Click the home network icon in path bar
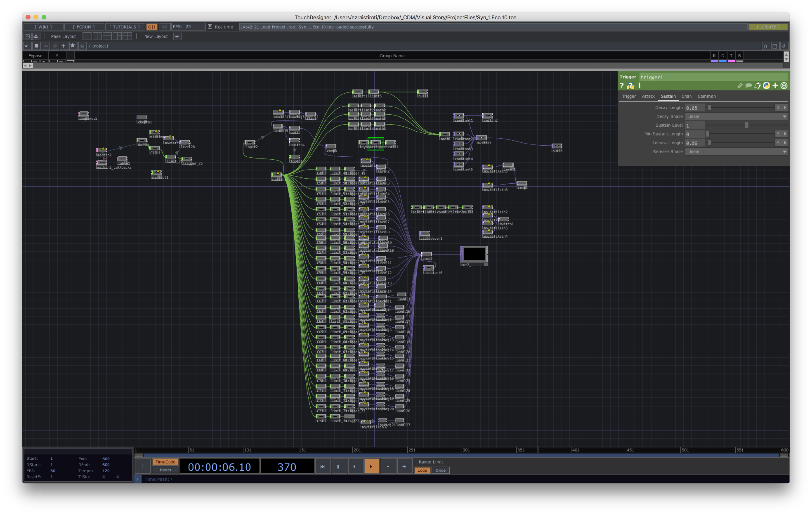 [x=82, y=46]
